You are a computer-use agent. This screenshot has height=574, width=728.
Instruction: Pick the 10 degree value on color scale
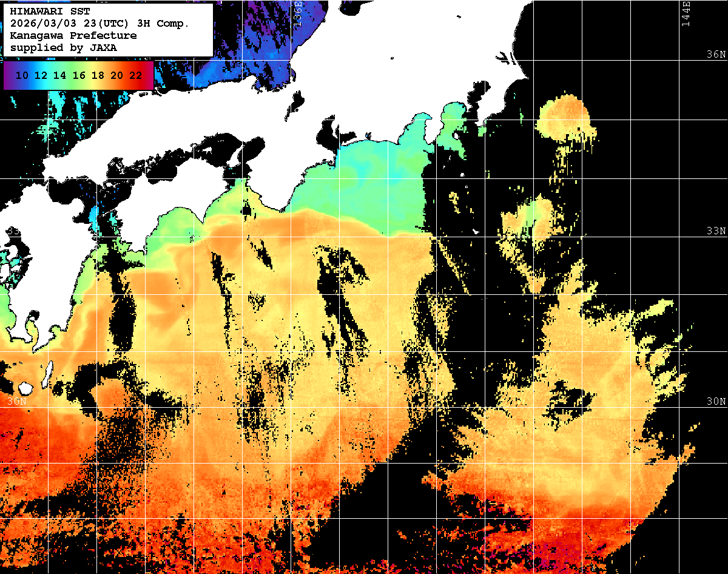pos(22,75)
